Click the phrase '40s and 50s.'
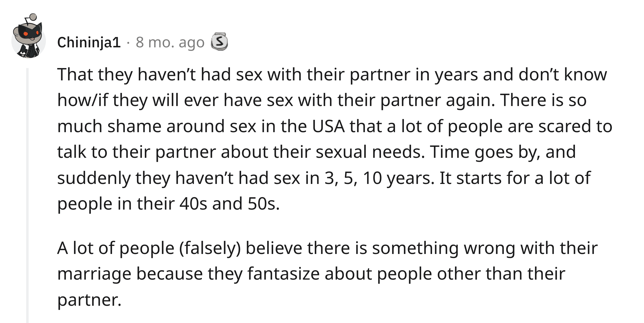Viewport: 644px width, 323px height. 229,204
